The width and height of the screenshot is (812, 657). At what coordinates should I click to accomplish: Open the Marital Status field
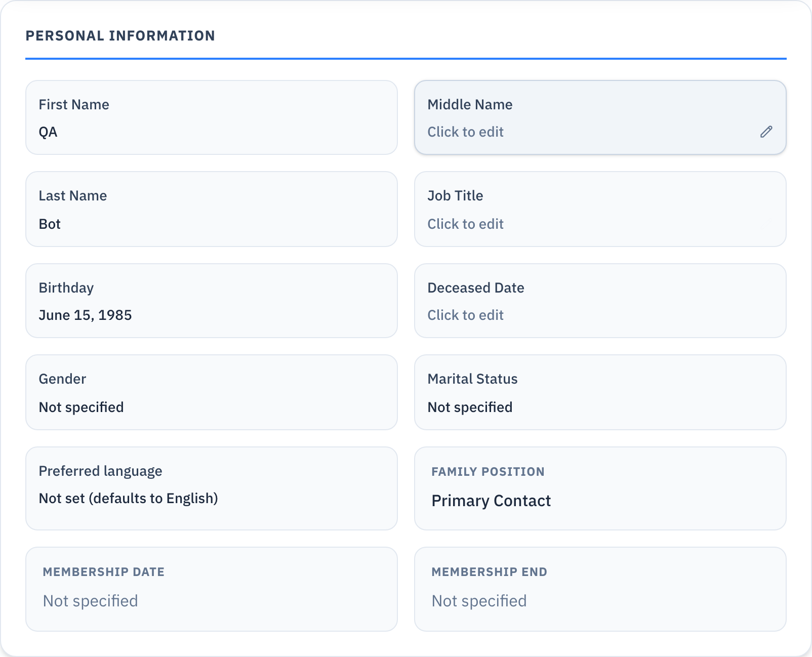pyautogui.click(x=600, y=392)
